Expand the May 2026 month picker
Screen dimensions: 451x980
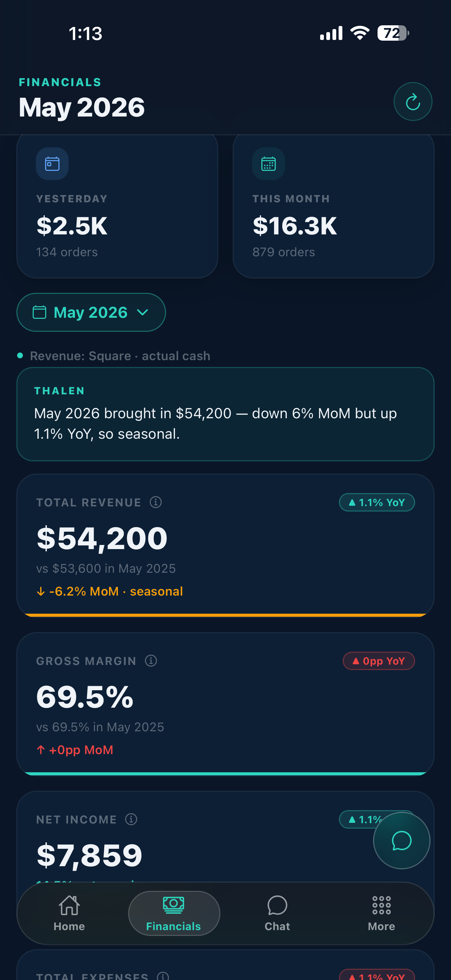point(91,312)
